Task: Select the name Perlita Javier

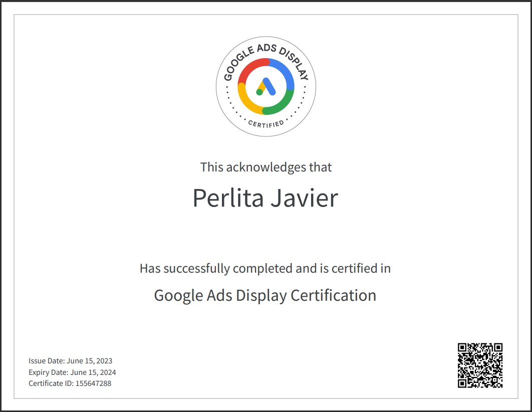Action: (x=265, y=198)
